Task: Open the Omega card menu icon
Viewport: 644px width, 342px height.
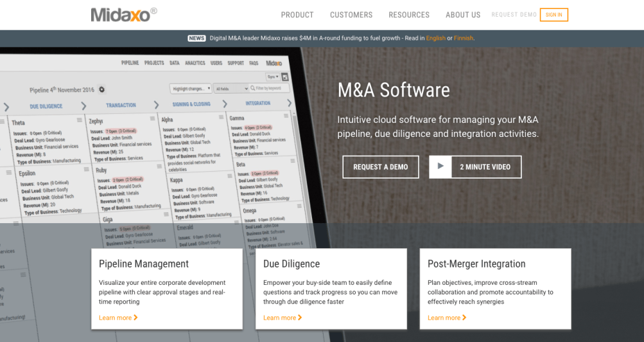Action: point(299,206)
